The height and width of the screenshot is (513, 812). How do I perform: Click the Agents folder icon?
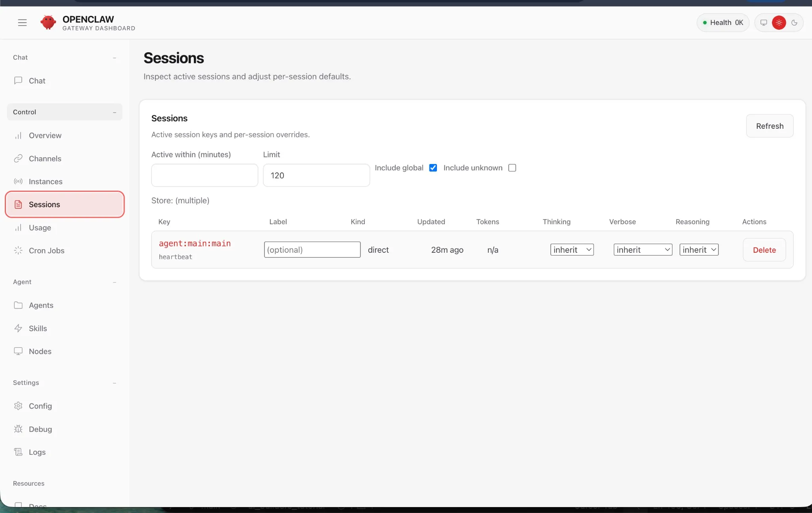[18, 305]
